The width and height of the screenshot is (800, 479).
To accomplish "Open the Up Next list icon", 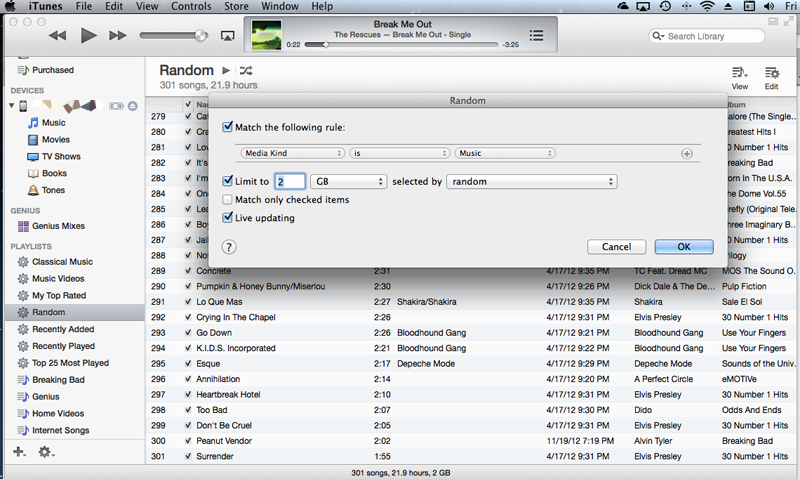I will click(536, 35).
